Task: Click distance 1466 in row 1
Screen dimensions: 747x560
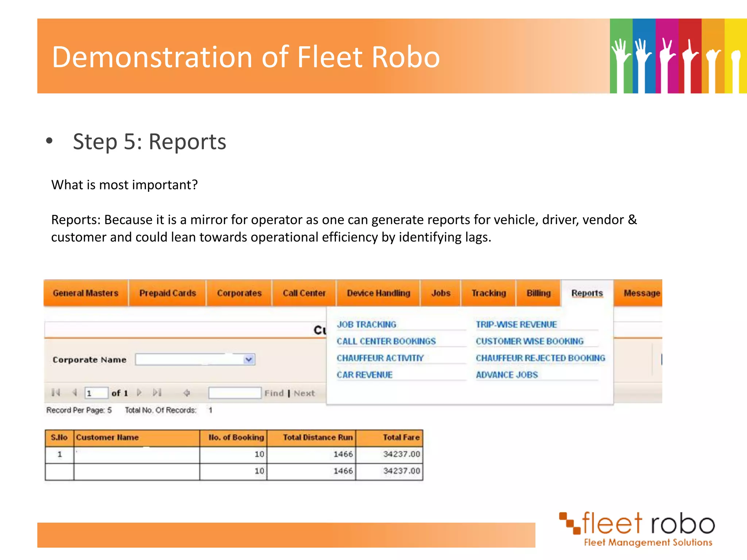Action: (x=343, y=454)
